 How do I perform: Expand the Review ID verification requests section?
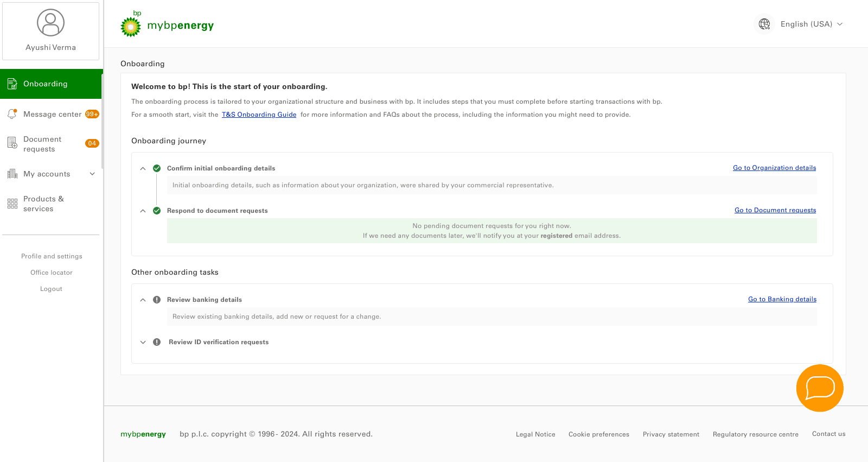[x=143, y=342]
